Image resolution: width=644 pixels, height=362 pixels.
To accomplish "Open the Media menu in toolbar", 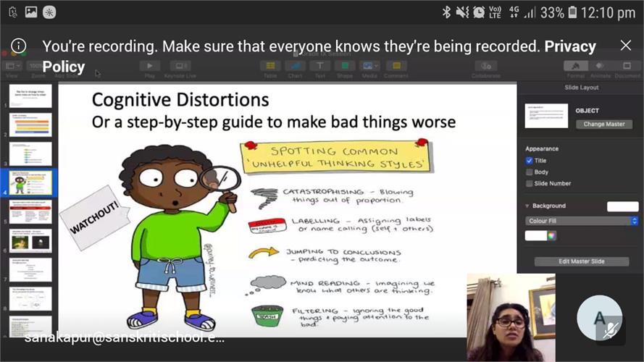I will pyautogui.click(x=369, y=66).
